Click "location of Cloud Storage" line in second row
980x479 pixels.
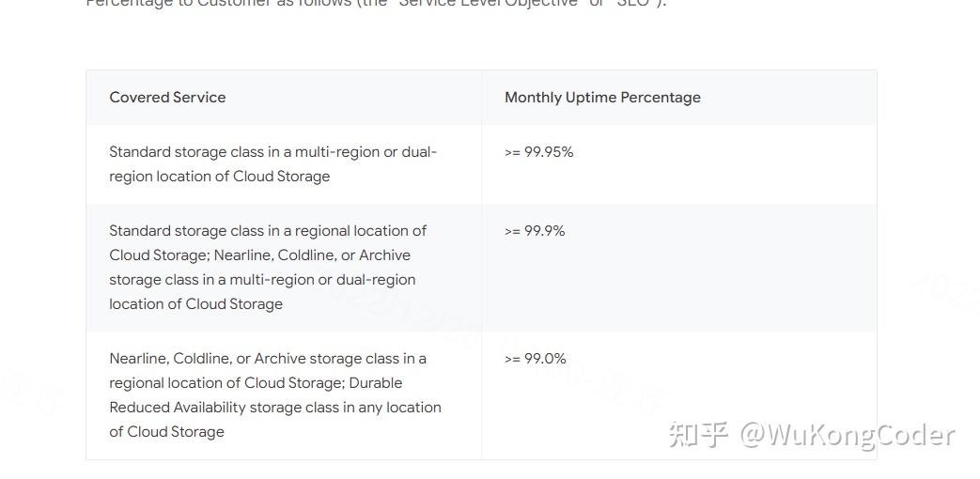[x=195, y=304]
